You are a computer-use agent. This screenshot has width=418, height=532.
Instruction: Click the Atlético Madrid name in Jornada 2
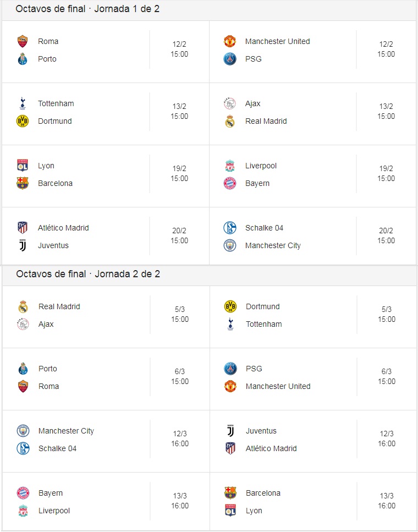(x=272, y=448)
